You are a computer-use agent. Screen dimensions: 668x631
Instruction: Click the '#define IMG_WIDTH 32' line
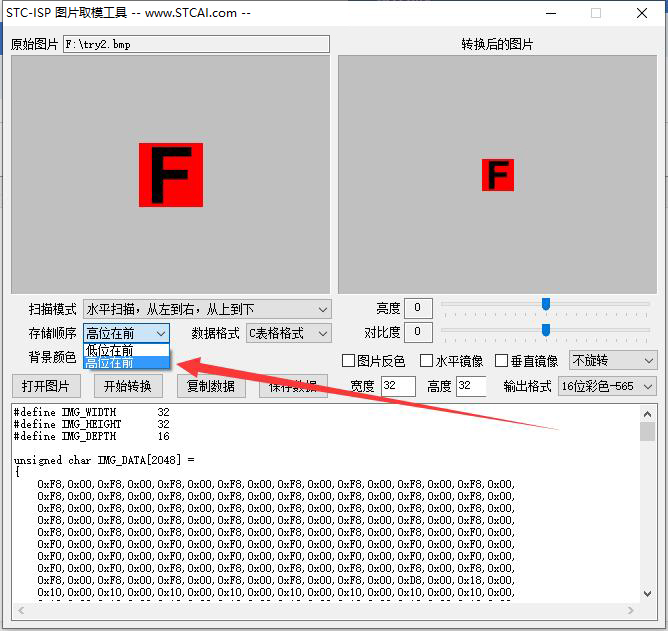92,412
